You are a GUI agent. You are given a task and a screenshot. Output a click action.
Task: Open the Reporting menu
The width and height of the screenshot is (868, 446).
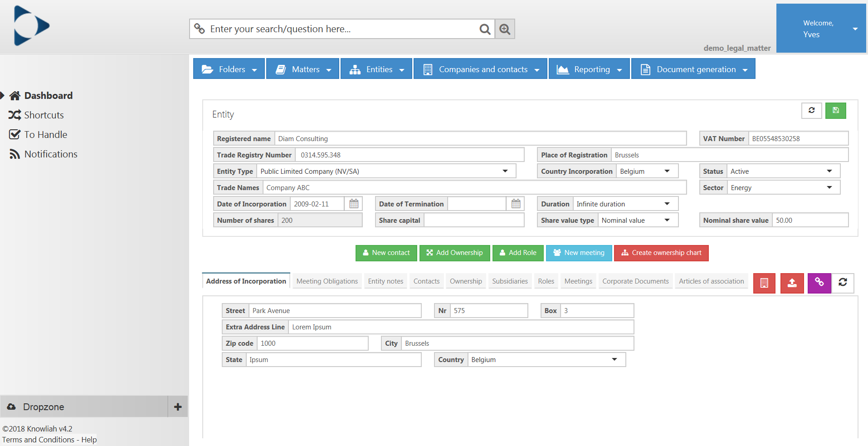tap(589, 69)
